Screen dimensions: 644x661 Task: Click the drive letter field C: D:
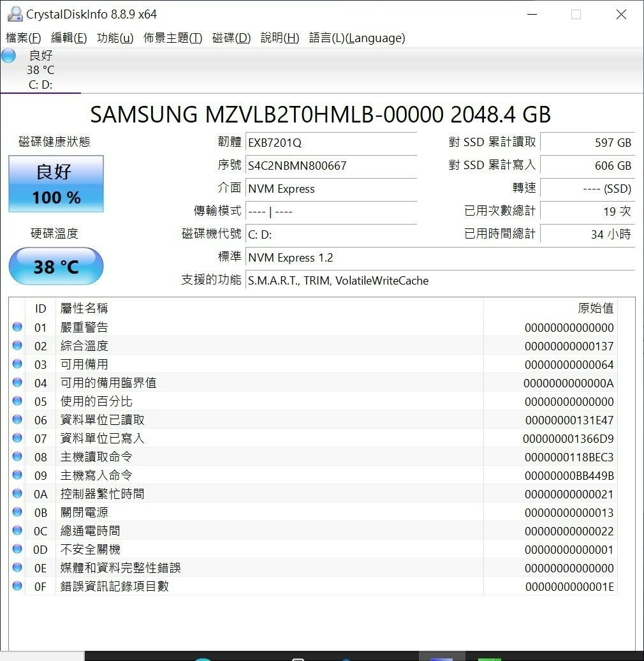point(331,234)
